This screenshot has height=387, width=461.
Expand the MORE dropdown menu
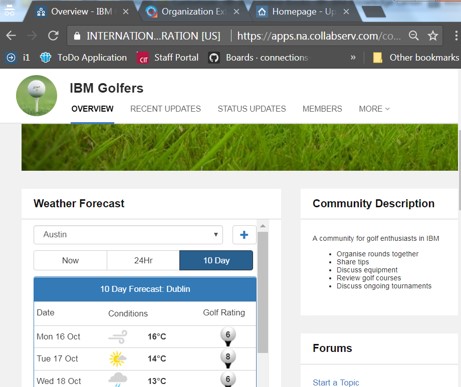pos(374,109)
